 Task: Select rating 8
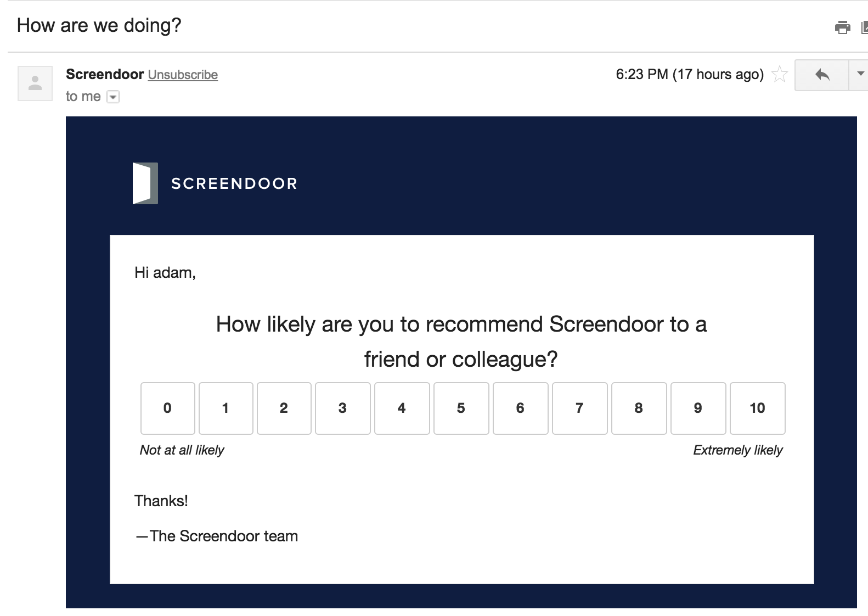point(639,408)
